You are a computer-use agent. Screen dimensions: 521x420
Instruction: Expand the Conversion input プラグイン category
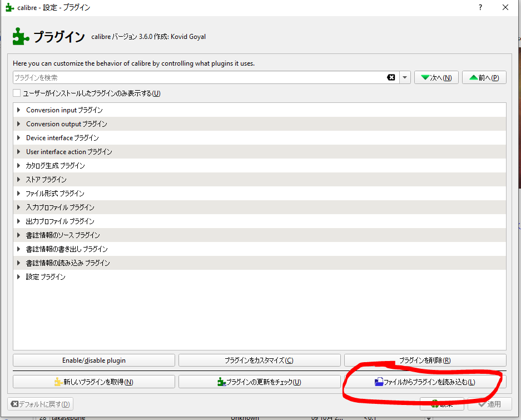click(18, 110)
